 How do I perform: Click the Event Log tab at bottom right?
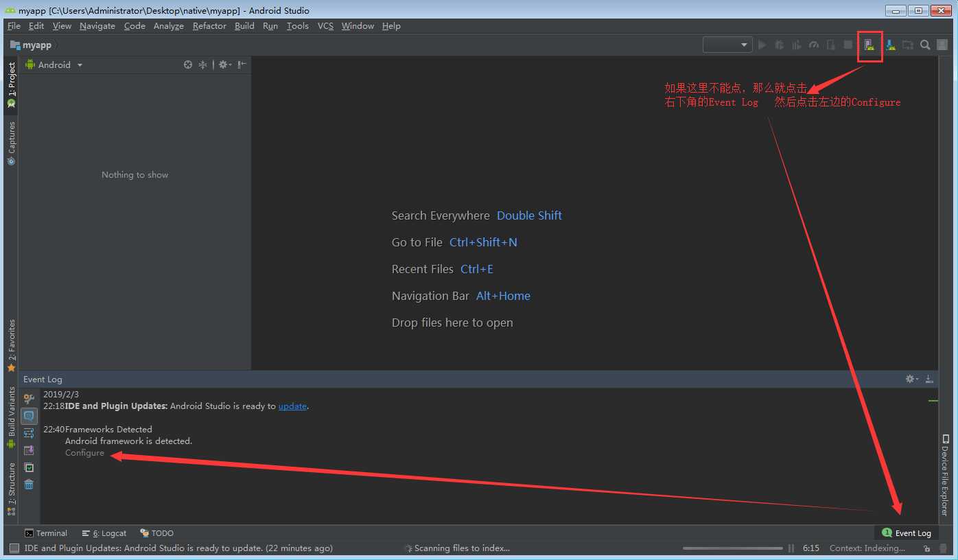(x=907, y=533)
